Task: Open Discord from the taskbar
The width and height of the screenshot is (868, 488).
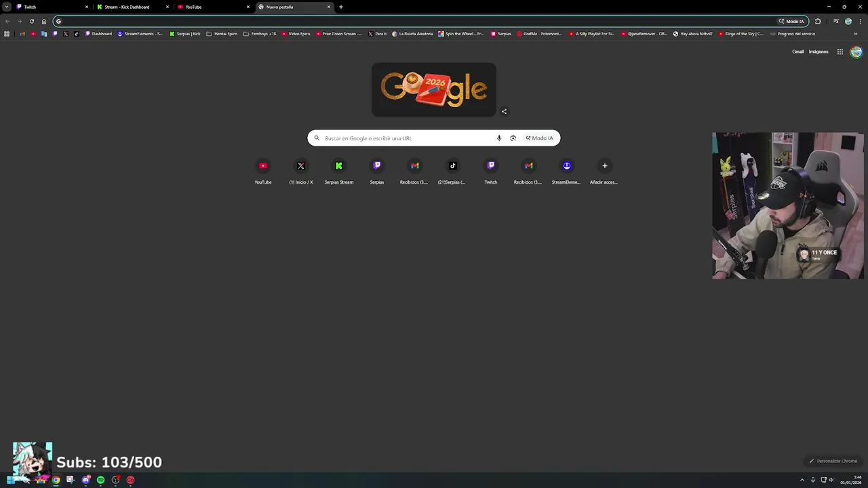Action: (x=85, y=480)
